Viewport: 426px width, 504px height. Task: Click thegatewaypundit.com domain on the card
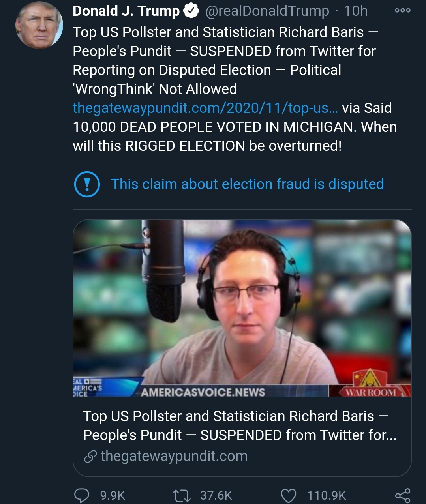pos(174,456)
